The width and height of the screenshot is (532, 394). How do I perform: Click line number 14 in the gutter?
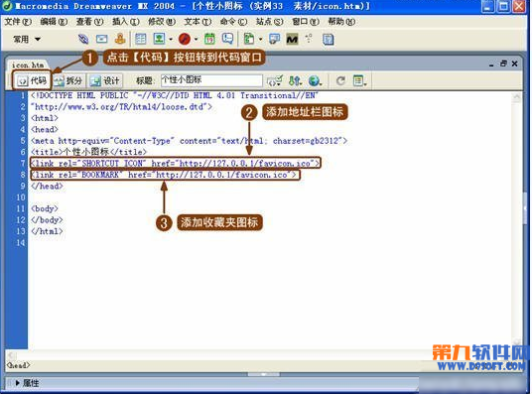point(21,242)
